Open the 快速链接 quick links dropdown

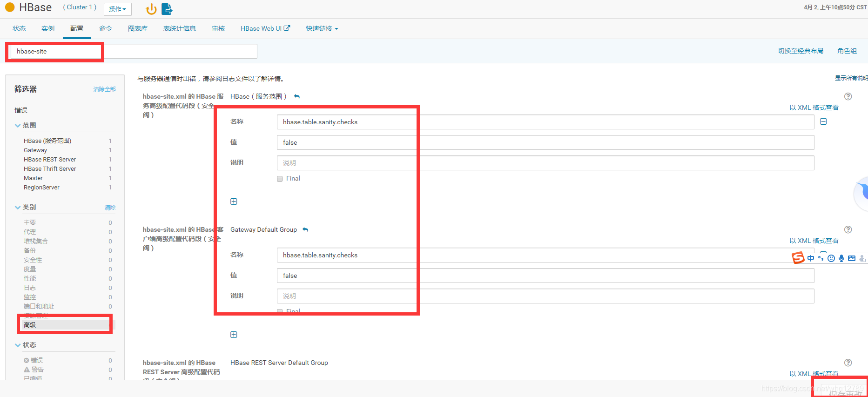[x=322, y=28]
